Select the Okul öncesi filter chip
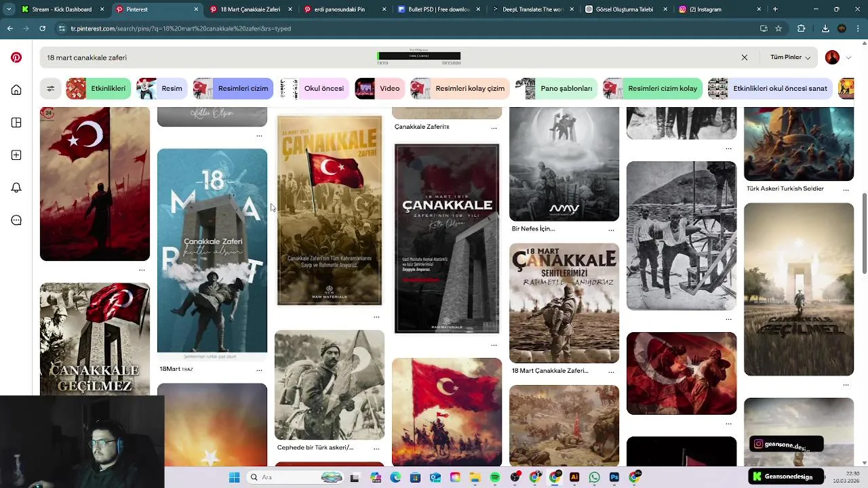The width and height of the screenshot is (868, 488). tap(313, 88)
